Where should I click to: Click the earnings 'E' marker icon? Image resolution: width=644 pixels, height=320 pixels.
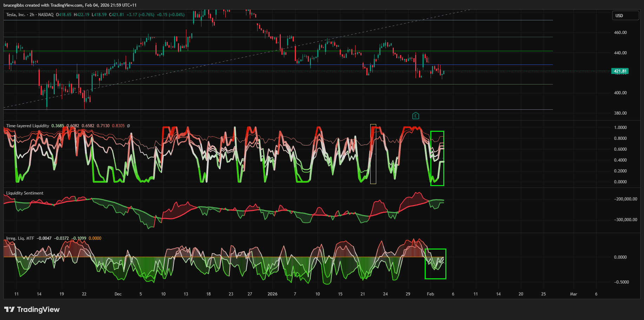(x=416, y=116)
